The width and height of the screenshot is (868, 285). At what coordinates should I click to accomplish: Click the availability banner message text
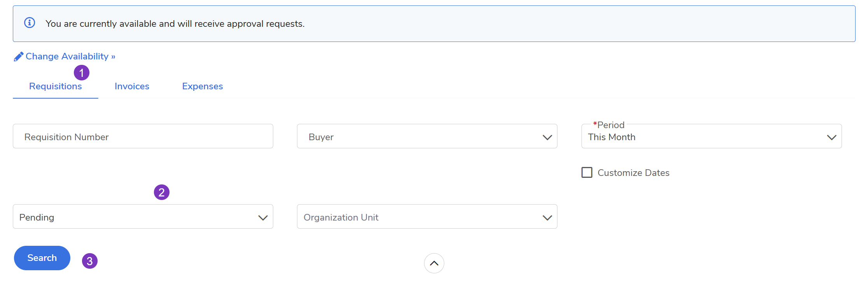(175, 24)
